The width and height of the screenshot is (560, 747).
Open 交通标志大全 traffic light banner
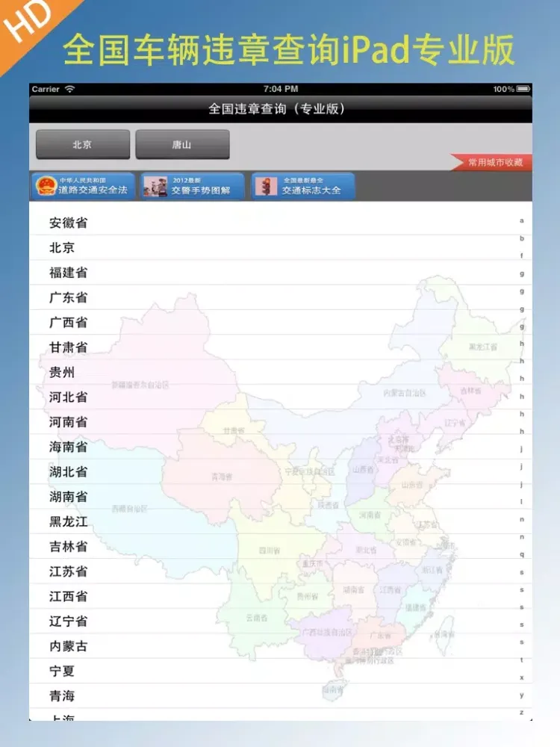(303, 186)
